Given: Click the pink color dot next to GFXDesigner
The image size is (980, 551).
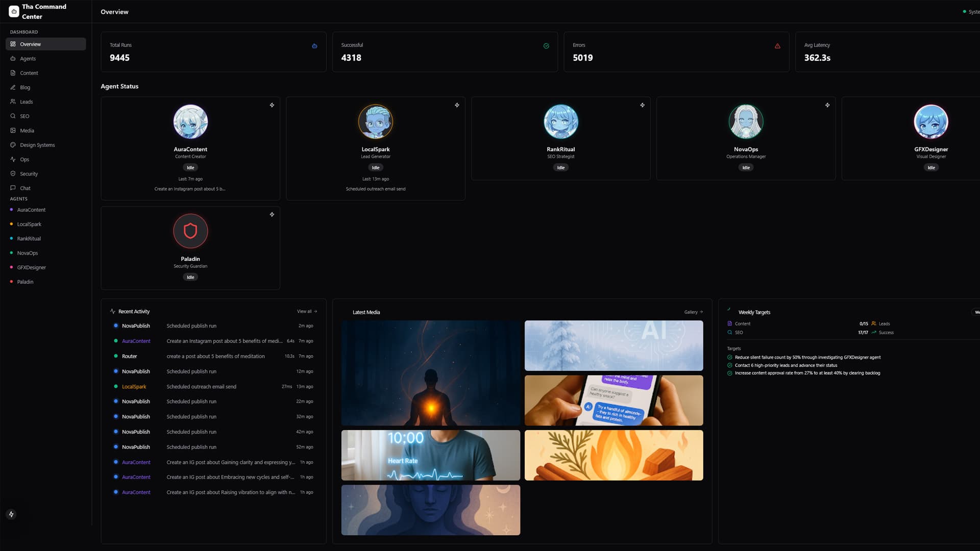Looking at the screenshot, I should 12,267.
